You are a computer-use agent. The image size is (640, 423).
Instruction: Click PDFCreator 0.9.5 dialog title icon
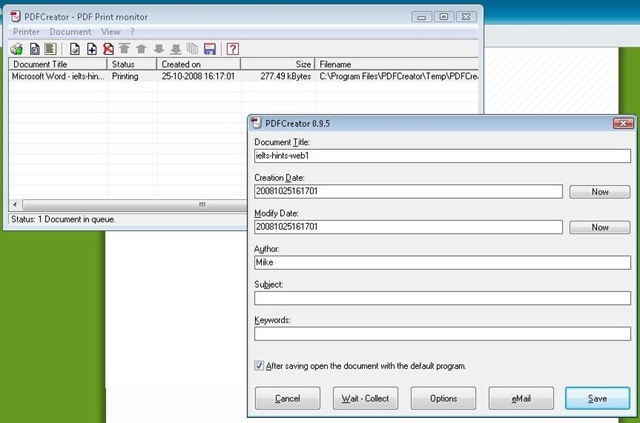(x=256, y=123)
